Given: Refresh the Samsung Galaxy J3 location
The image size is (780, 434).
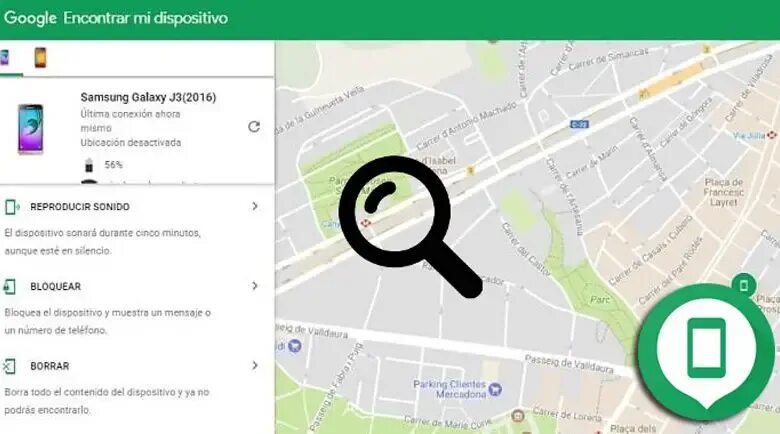Looking at the screenshot, I should pos(254,127).
